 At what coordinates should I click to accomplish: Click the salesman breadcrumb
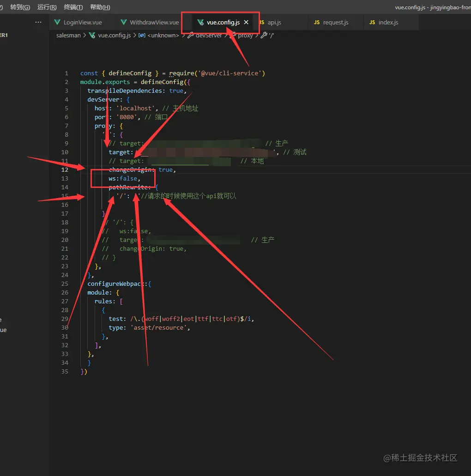(68, 35)
